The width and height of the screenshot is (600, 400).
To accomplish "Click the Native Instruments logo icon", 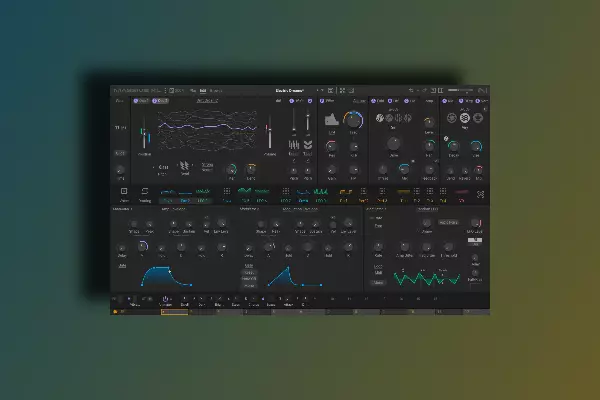I will [x=483, y=90].
